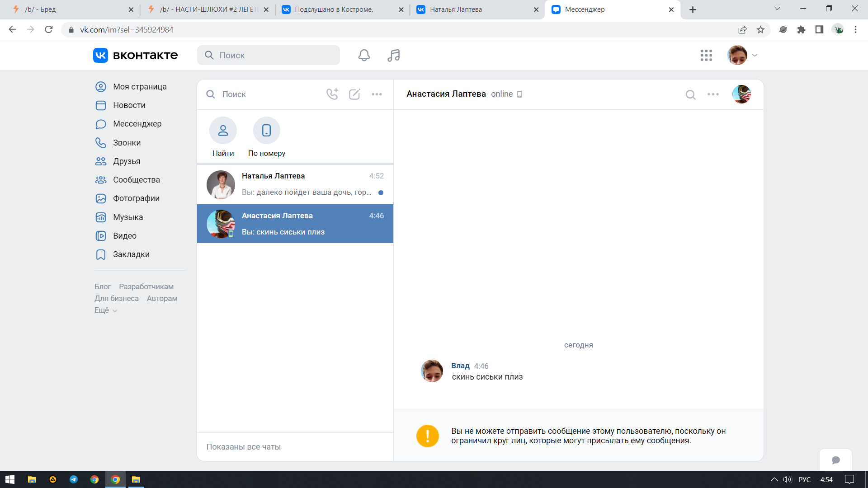Open Telegram from Windows taskbar
868x488 pixels.
tap(74, 479)
